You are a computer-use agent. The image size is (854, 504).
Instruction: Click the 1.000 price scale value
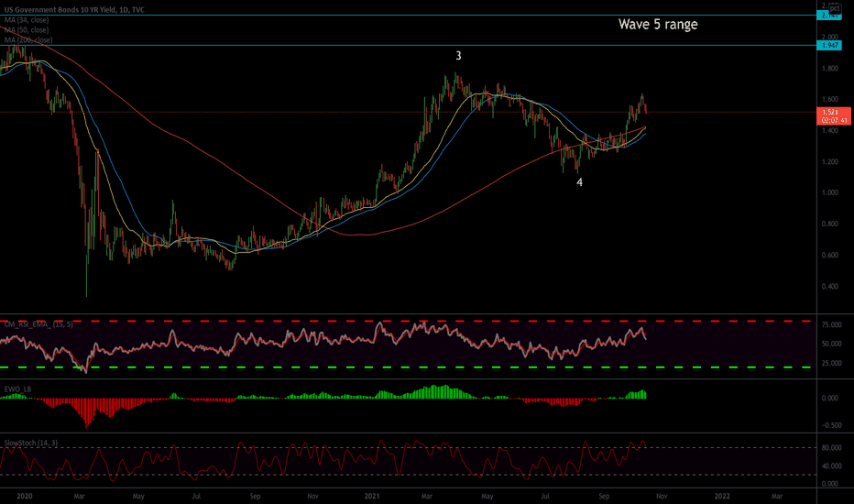tap(830, 192)
